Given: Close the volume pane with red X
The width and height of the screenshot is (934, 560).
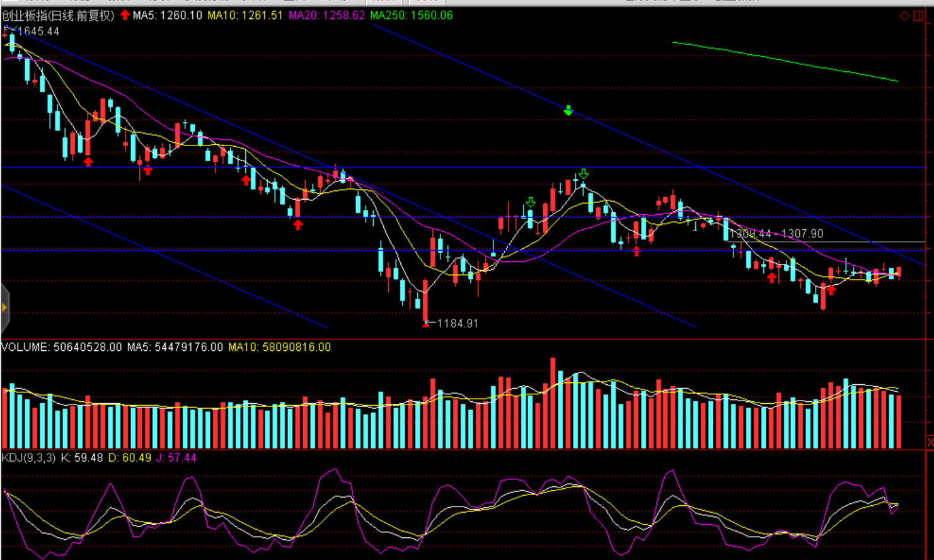Looking at the screenshot, I should tap(930, 442).
